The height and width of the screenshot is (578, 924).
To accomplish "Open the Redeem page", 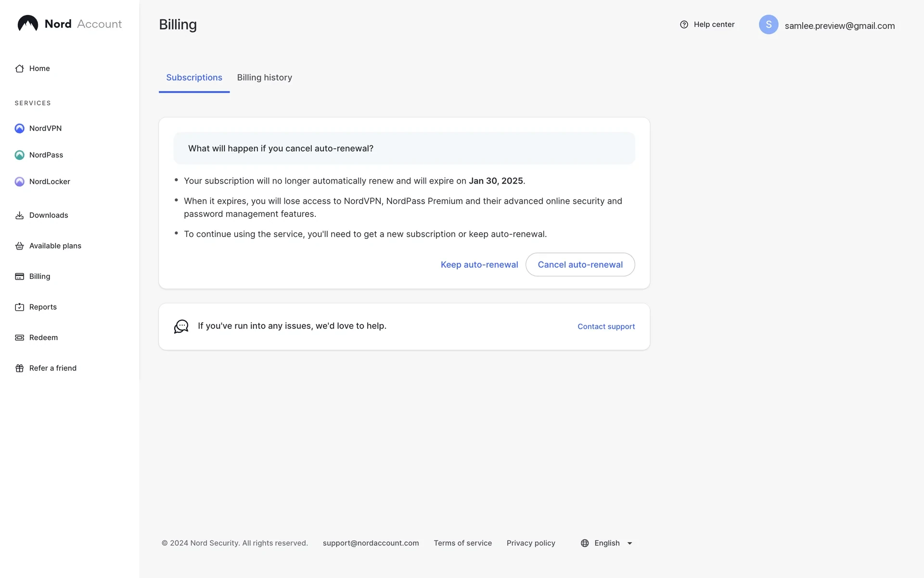I will click(x=43, y=338).
